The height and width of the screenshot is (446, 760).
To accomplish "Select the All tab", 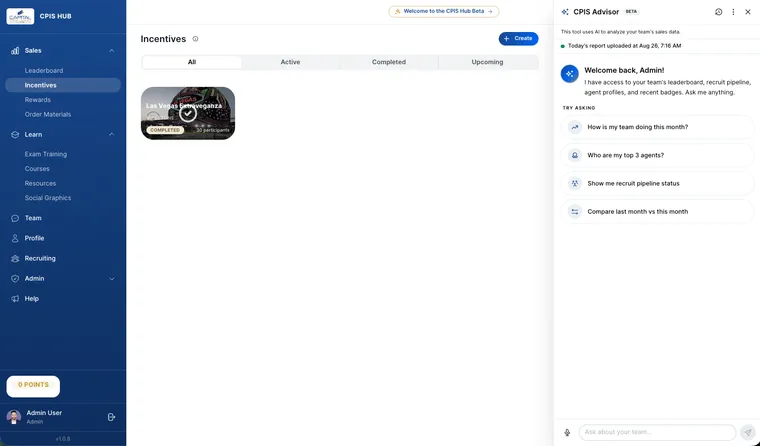I will pos(192,62).
